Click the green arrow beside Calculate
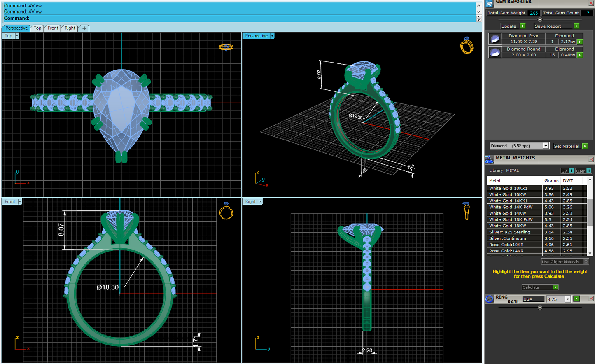 coord(555,287)
